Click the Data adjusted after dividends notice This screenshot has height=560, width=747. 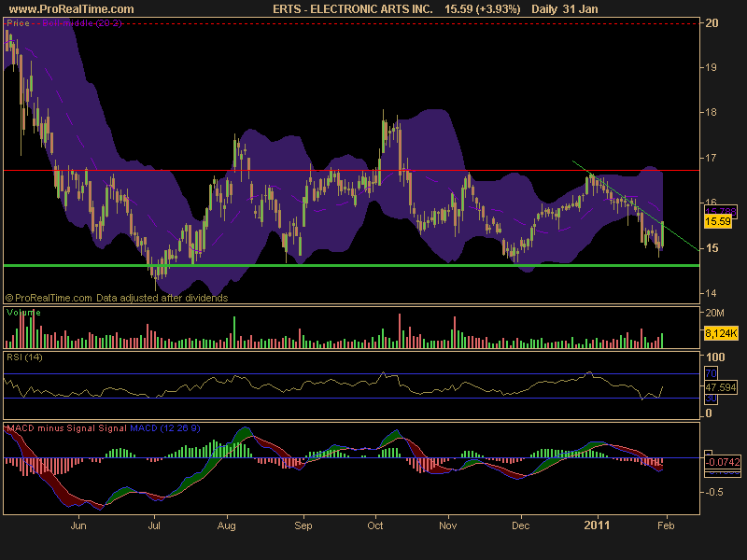[x=162, y=298]
